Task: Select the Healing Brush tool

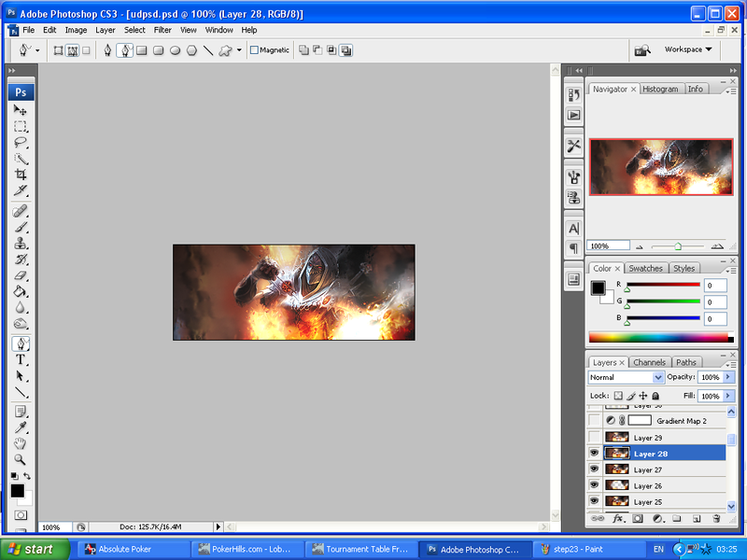Action: pyautogui.click(x=20, y=211)
